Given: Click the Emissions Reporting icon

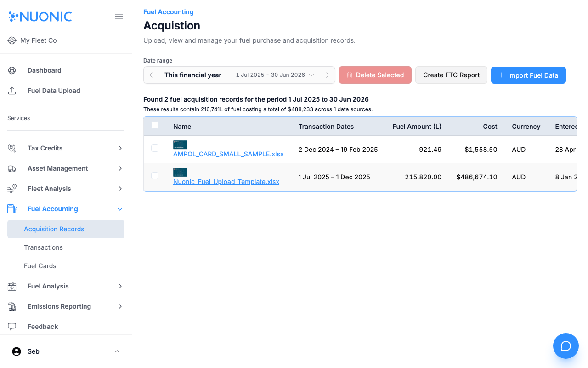Looking at the screenshot, I should coord(12,306).
